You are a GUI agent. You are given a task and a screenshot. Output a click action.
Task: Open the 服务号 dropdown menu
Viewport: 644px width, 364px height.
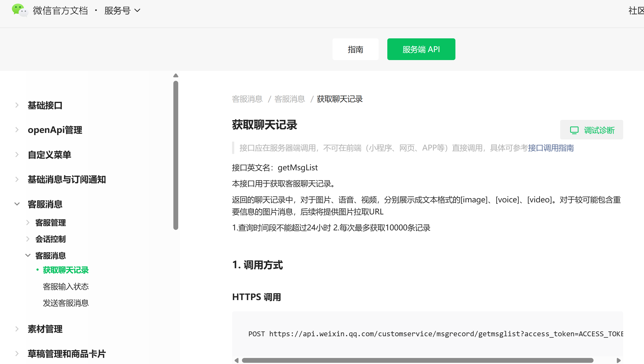pos(122,11)
